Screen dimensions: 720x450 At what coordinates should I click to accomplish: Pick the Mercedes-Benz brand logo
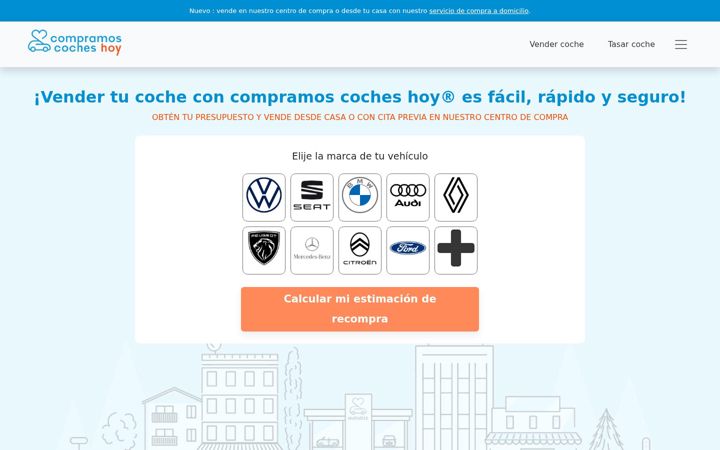(312, 250)
